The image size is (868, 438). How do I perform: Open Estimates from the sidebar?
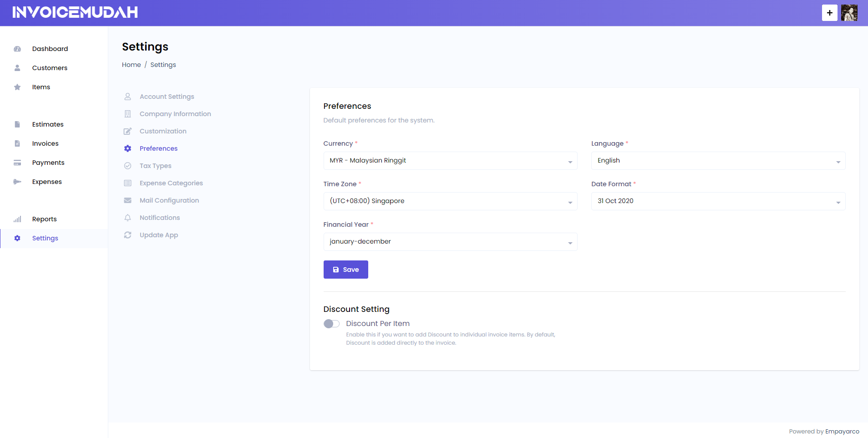[x=47, y=124]
